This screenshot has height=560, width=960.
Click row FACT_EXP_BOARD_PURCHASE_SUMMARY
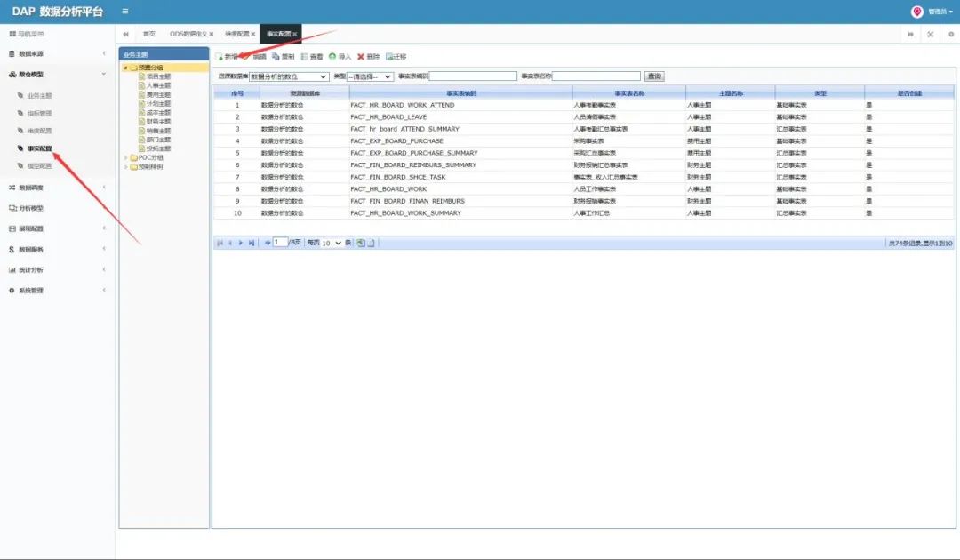coord(583,153)
